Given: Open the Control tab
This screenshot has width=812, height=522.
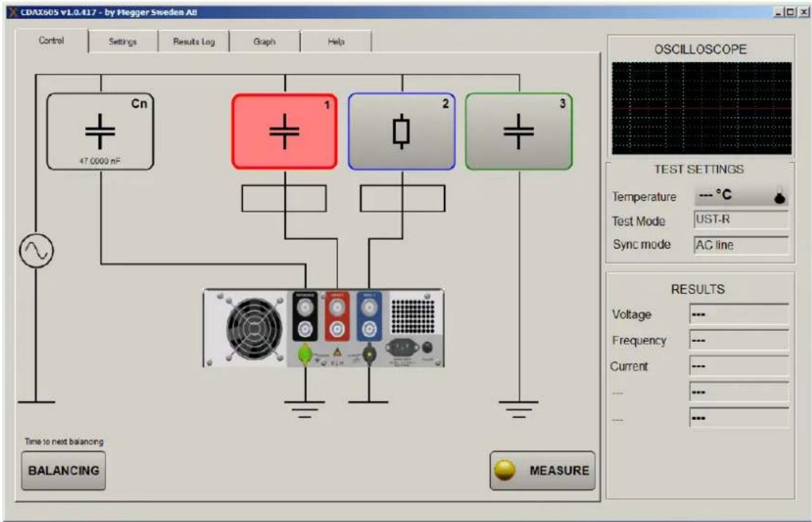Looking at the screenshot, I should point(52,41).
